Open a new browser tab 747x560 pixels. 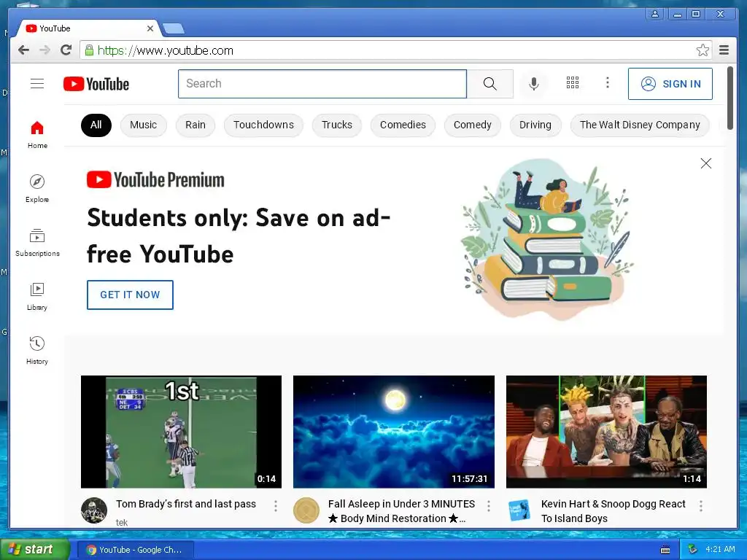pos(174,29)
